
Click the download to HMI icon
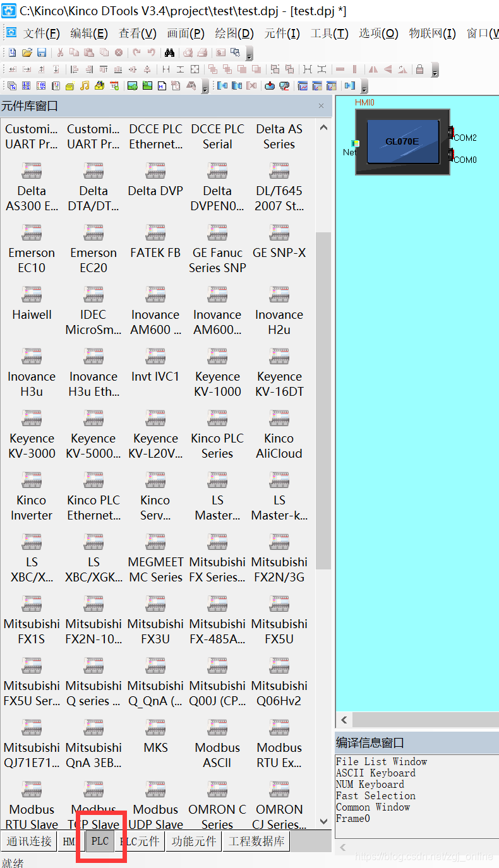pyautogui.click(x=270, y=85)
